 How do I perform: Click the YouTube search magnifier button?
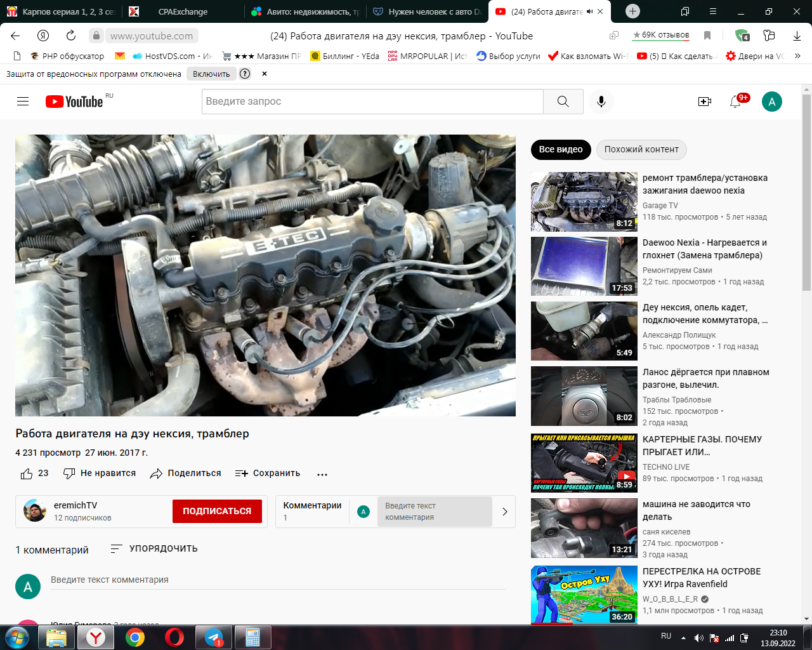[x=563, y=102]
